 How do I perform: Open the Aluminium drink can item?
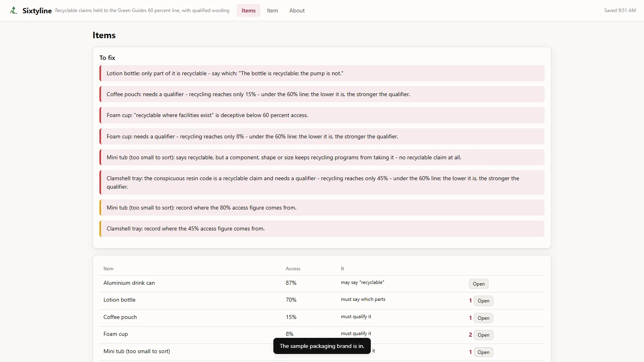click(479, 284)
